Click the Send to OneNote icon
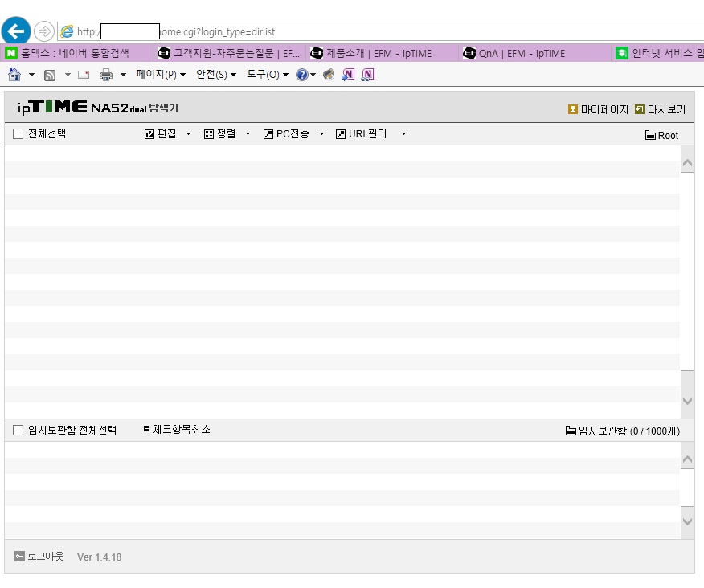Screen dimensions: 704x588 [x=348, y=75]
